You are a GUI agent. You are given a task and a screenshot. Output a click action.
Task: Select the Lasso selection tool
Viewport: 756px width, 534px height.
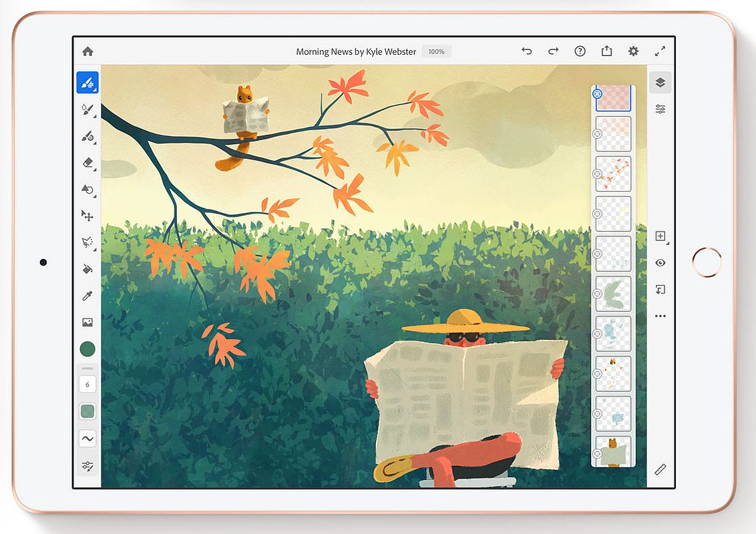pyautogui.click(x=87, y=242)
